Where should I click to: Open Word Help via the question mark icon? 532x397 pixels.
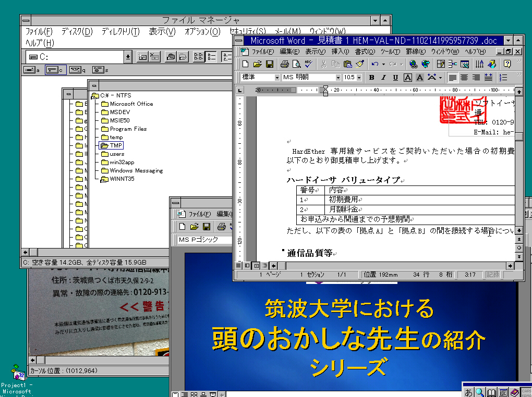(507, 64)
